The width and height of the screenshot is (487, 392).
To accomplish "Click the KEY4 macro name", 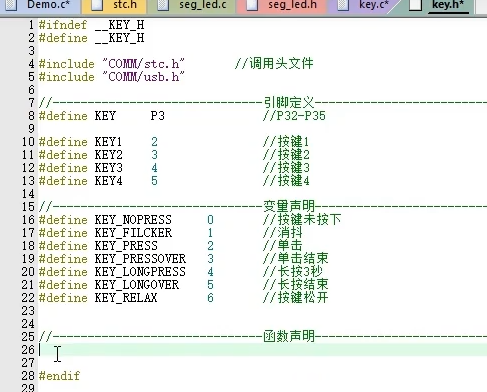I will pos(108,181).
